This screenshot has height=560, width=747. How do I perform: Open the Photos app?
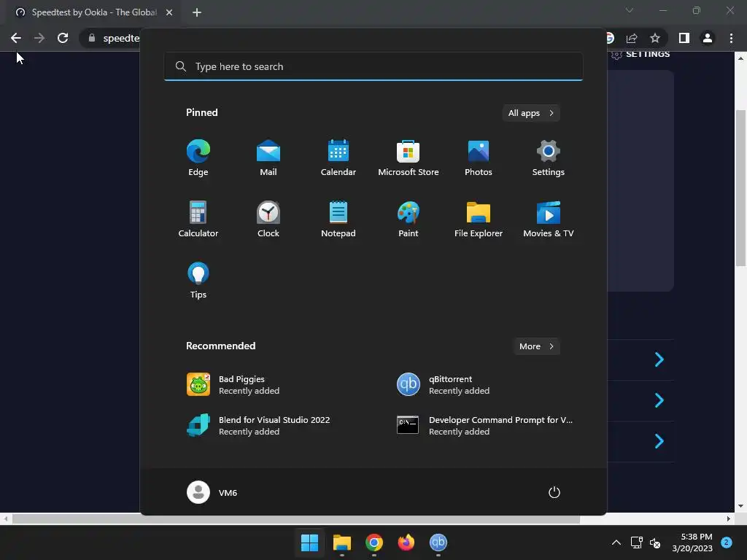coord(479,157)
